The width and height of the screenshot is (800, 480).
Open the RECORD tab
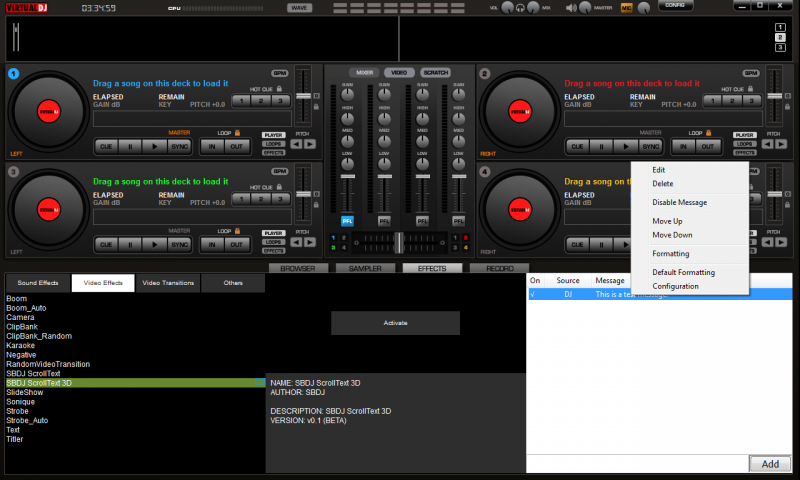coord(499,268)
